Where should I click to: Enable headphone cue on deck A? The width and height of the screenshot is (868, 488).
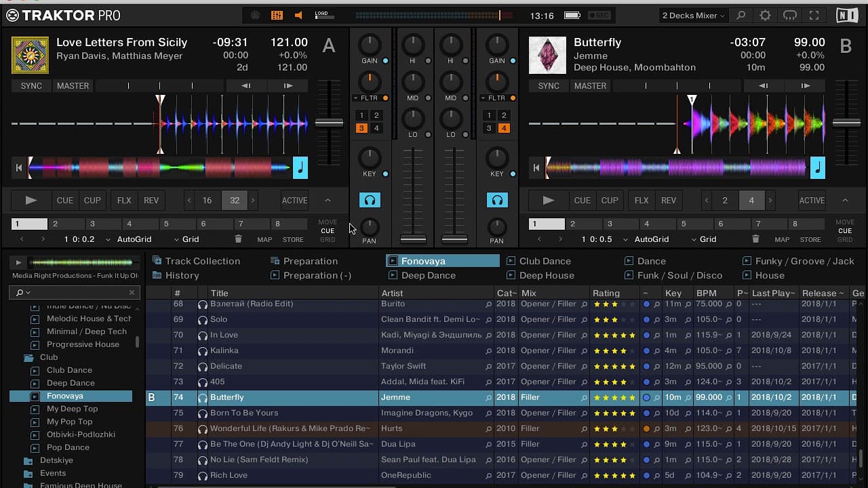point(370,200)
